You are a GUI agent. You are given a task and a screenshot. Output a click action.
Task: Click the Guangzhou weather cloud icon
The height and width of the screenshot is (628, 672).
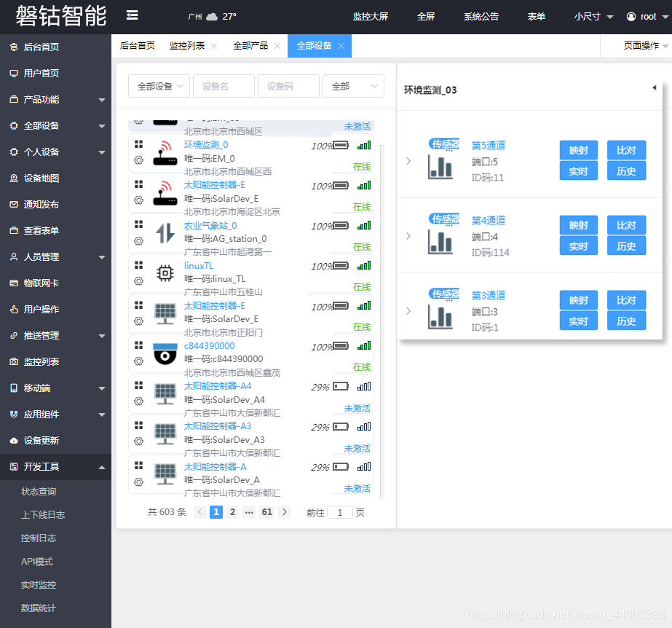[x=212, y=17]
